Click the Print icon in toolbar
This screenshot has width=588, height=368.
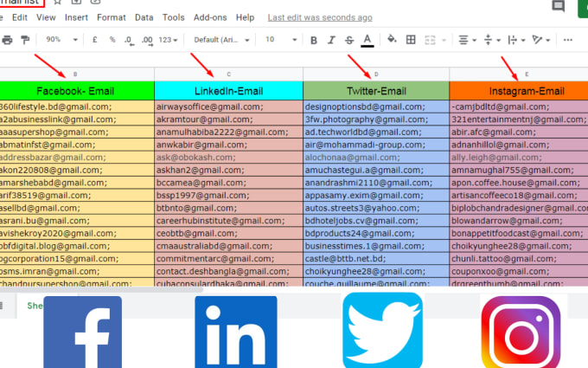click(7, 40)
